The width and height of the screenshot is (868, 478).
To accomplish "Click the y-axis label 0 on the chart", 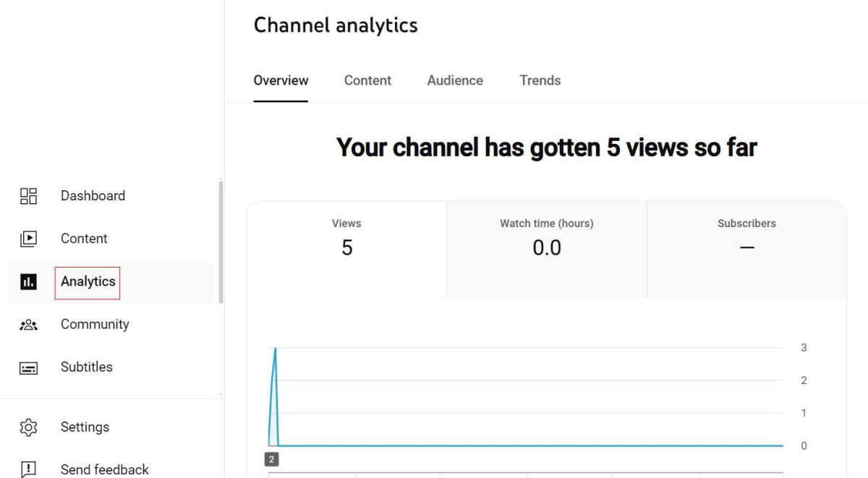I will click(804, 446).
